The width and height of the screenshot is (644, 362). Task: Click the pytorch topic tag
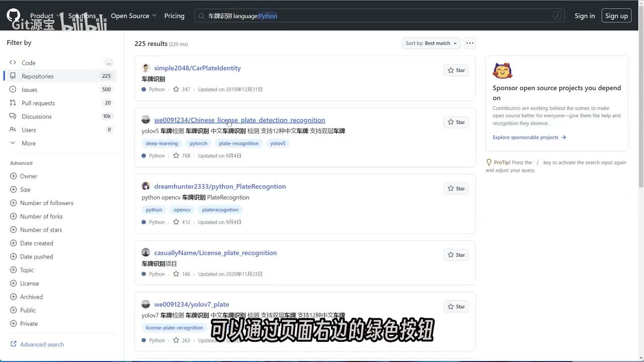click(x=198, y=143)
